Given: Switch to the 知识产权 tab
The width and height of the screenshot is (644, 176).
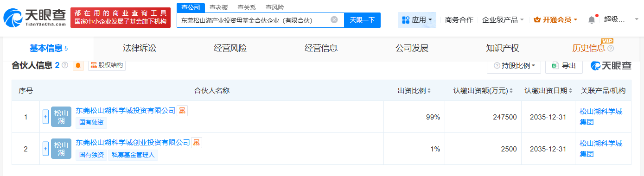Looking at the screenshot, I should point(503,48).
